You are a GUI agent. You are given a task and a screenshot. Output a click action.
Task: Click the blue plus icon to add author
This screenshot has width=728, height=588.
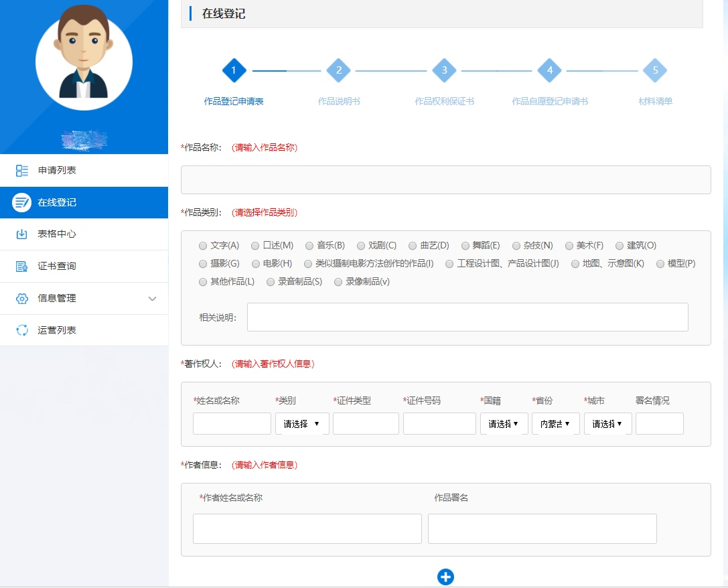coord(445,577)
